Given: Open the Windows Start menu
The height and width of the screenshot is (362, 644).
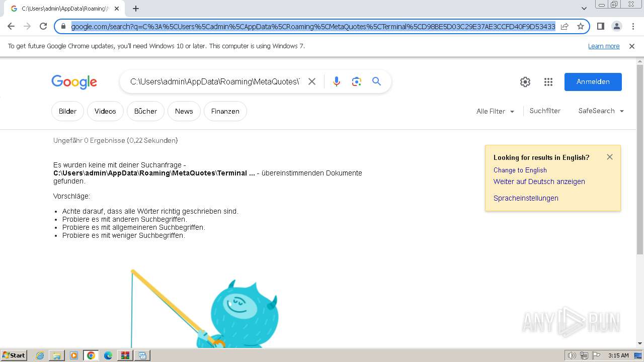Looking at the screenshot, I should pyautogui.click(x=14, y=355).
